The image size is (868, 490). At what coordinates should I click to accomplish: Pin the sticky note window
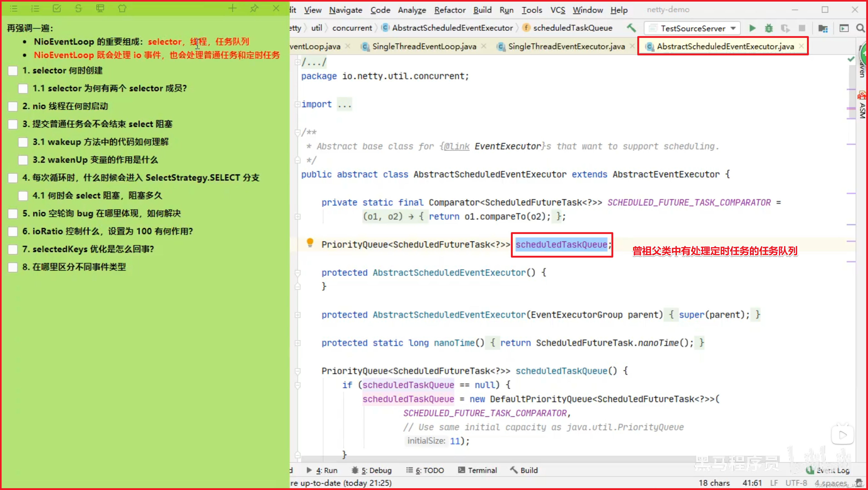pos(254,8)
